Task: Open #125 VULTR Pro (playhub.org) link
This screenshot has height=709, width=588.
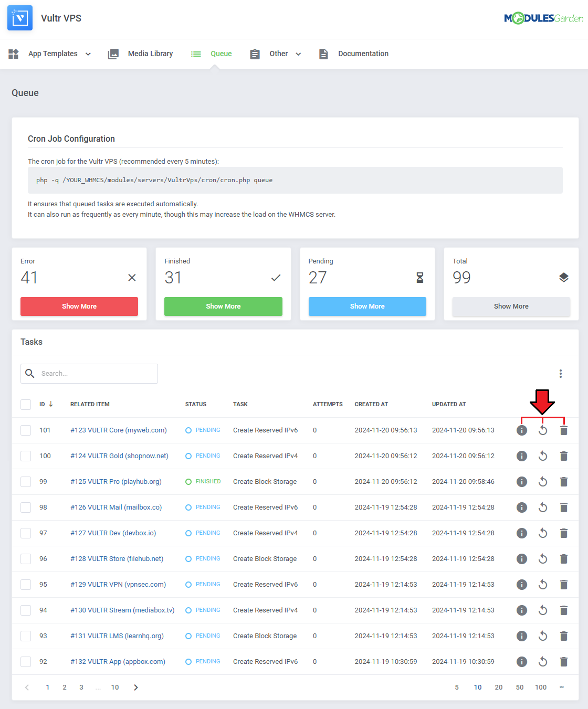Action: [x=116, y=482]
